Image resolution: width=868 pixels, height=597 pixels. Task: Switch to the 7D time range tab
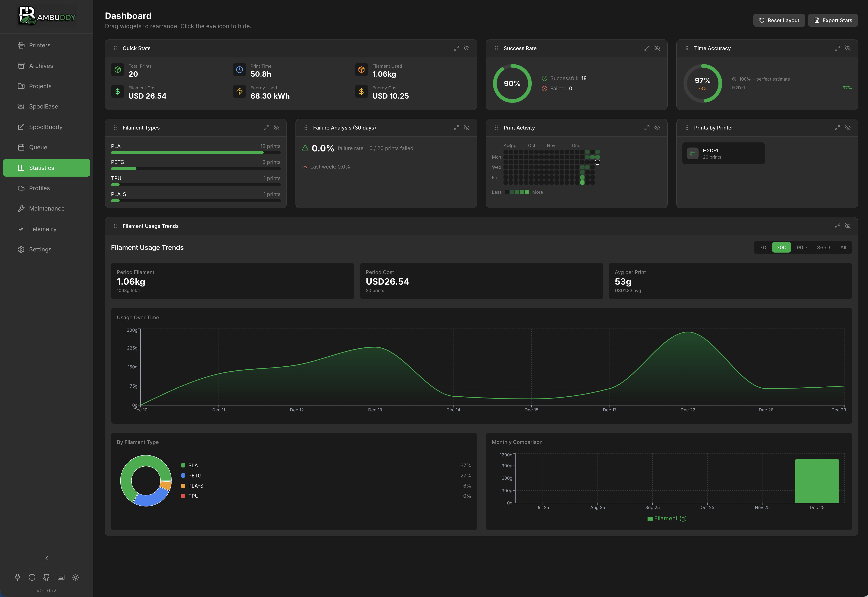(763, 247)
